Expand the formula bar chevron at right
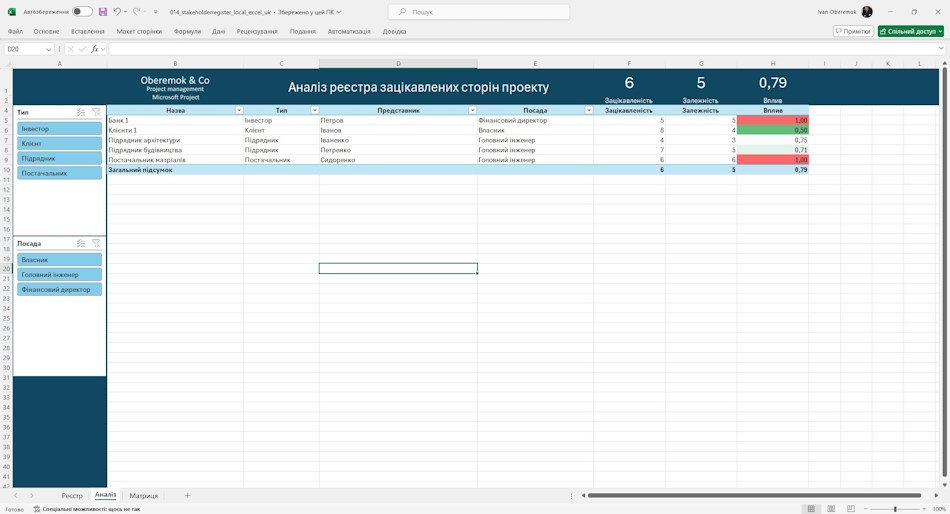The height and width of the screenshot is (514, 950). tap(941, 49)
